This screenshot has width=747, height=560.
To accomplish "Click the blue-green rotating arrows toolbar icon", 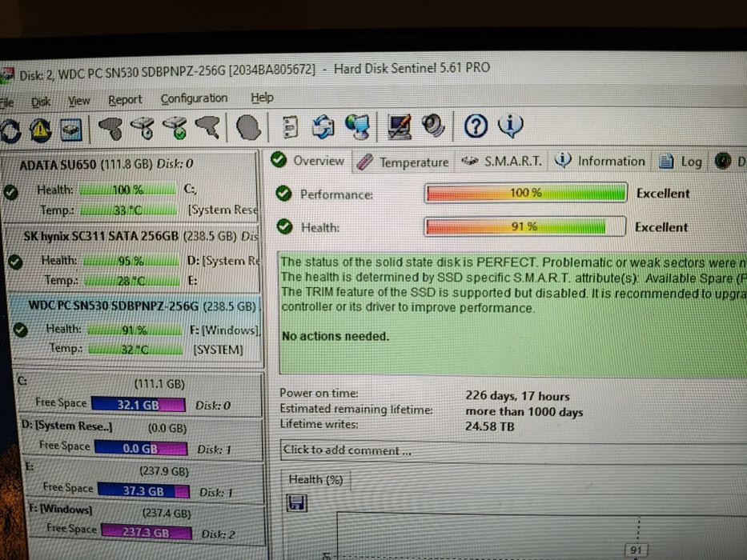I will click(323, 127).
